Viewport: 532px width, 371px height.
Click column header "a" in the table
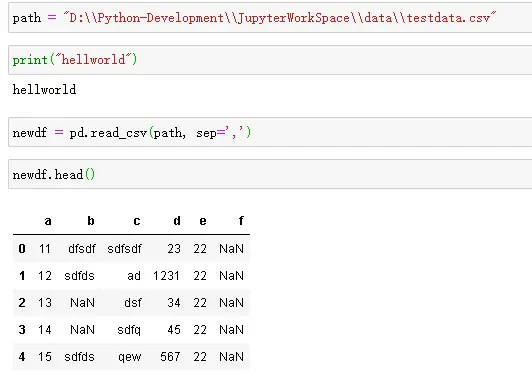click(x=48, y=221)
